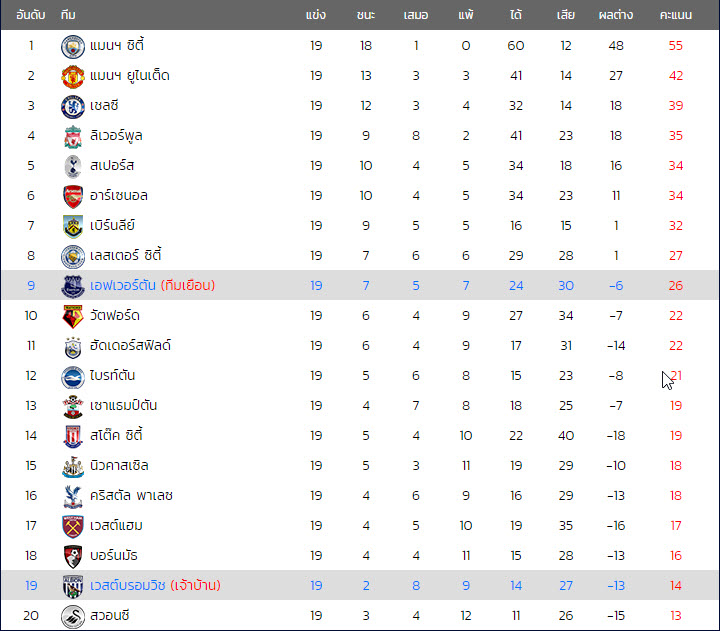Select the คริสตัล พาเลซ team name
Image resolution: width=720 pixels, height=631 pixels.
[x=131, y=495]
